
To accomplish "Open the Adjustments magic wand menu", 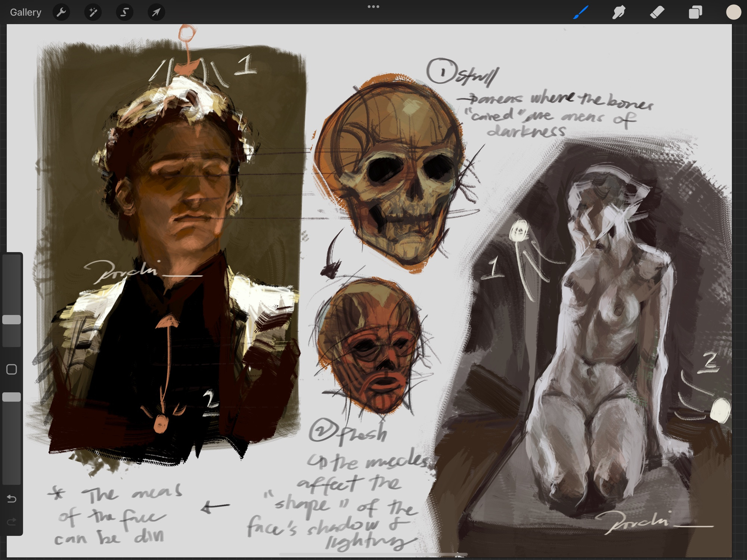I will pos(93,12).
